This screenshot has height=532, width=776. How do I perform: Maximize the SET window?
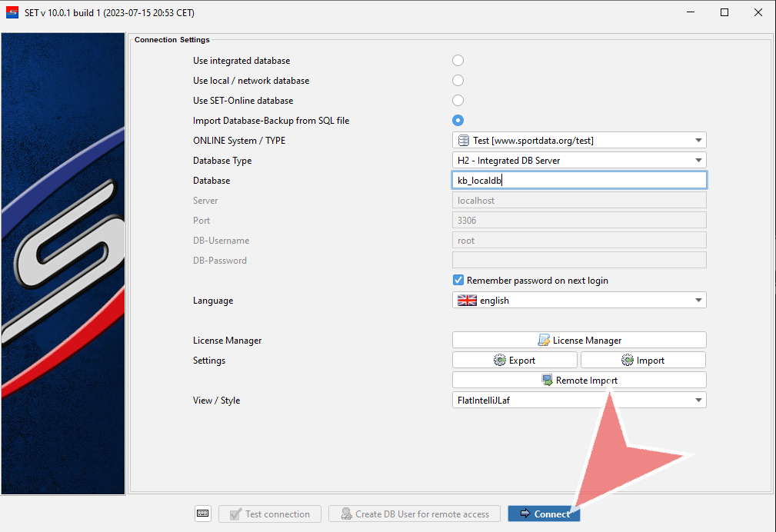point(724,12)
